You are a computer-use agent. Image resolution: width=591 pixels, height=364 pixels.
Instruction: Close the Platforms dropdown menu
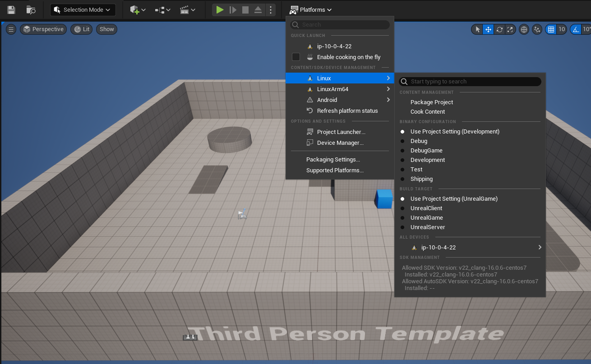[311, 10]
